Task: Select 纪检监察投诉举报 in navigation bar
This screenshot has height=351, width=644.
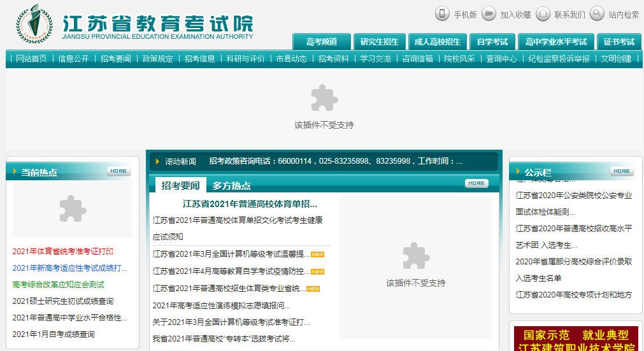Action: tap(559, 59)
